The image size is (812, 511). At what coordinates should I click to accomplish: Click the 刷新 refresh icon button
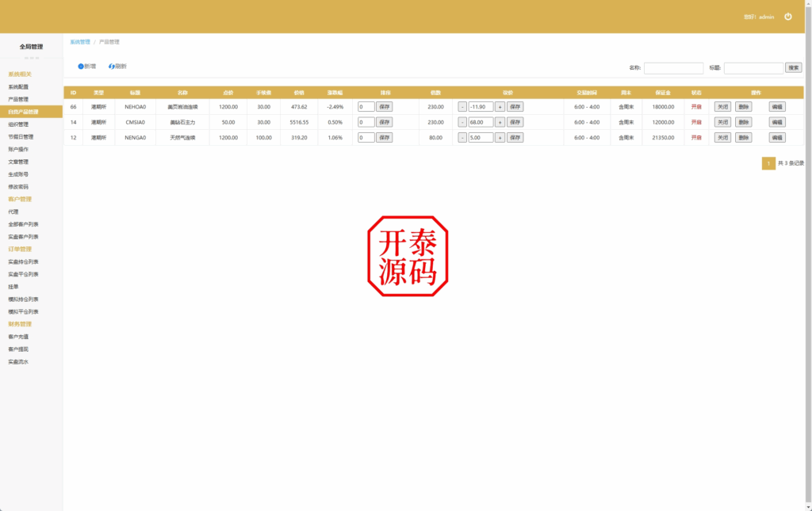(117, 67)
